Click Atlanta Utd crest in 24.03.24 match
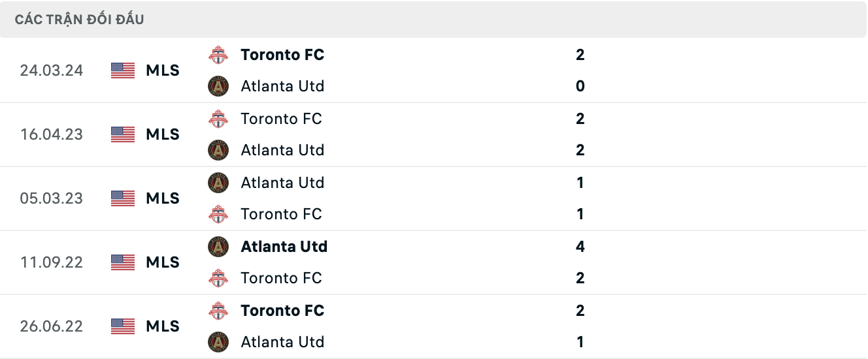Image resolution: width=868 pixels, height=359 pixels. point(218,86)
